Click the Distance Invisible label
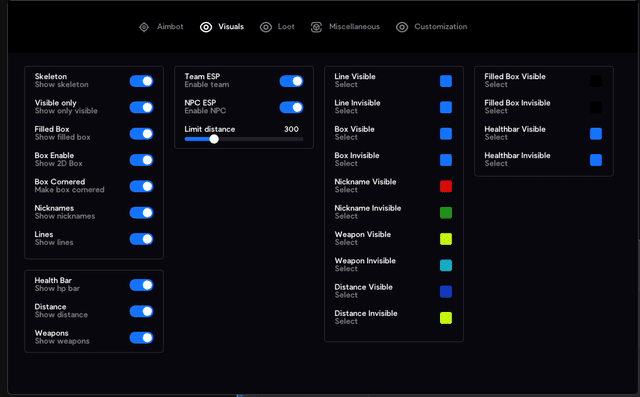 (x=366, y=313)
